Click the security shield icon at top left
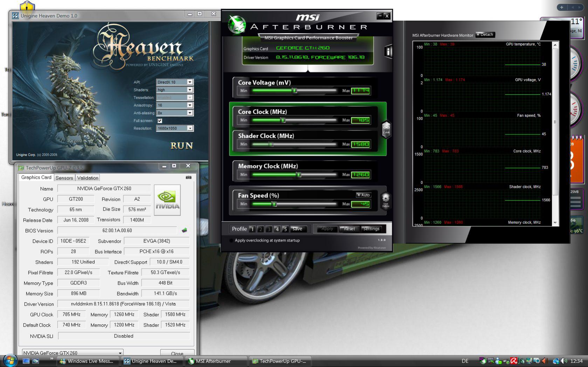The image size is (588, 367). pos(27,6)
